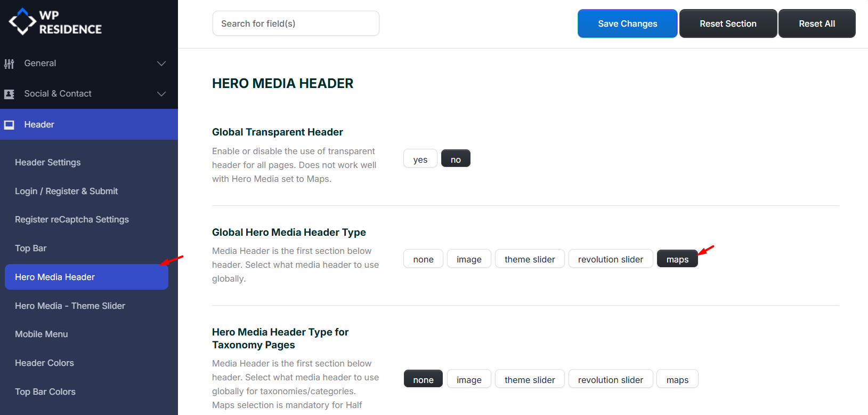Open the Header Colors section
The image size is (868, 415).
point(44,363)
